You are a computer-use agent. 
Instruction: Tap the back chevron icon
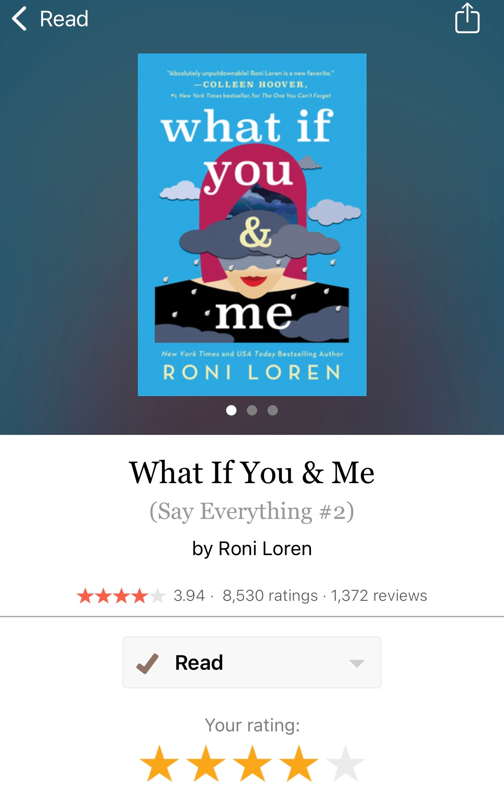pos(19,19)
